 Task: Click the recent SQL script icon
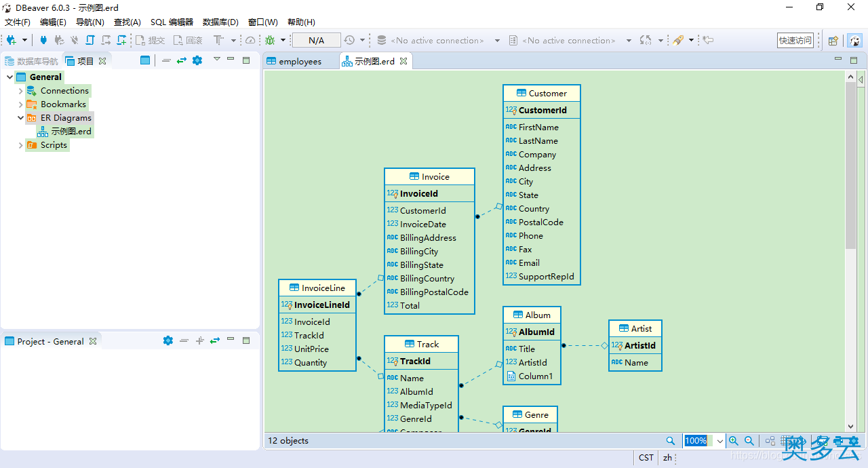(x=106, y=41)
